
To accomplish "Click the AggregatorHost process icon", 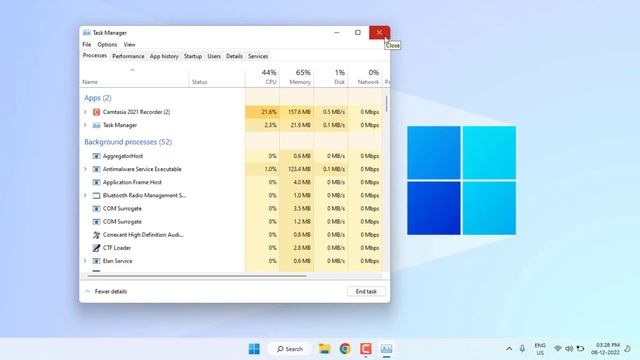I will pos(96,156).
